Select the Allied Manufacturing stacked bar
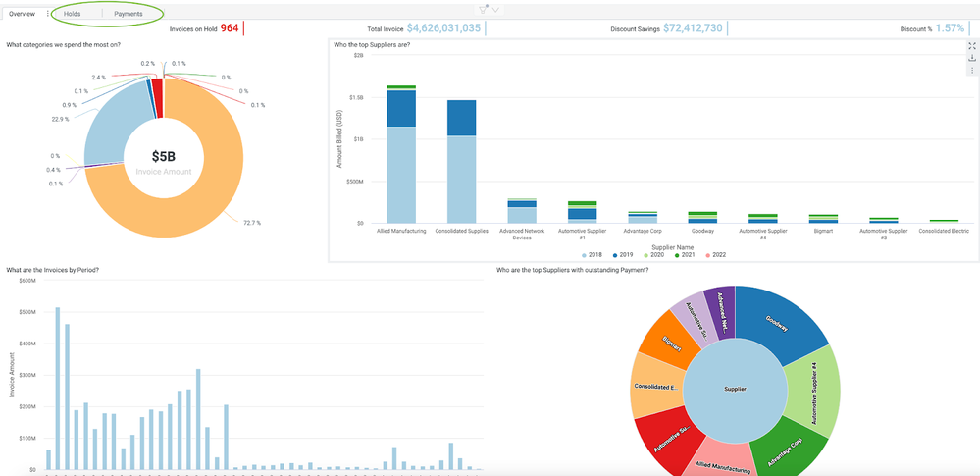 (401, 154)
